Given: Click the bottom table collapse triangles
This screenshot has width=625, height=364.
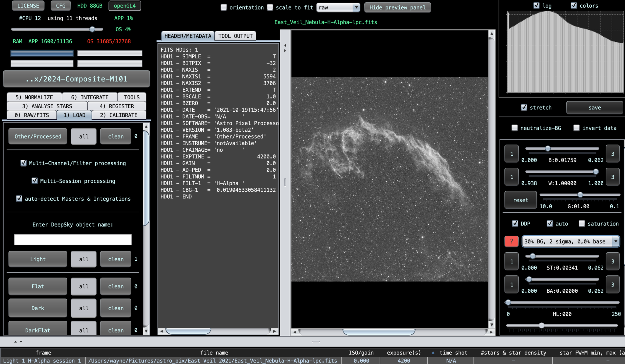Looking at the screenshot, I should pos(18,341).
